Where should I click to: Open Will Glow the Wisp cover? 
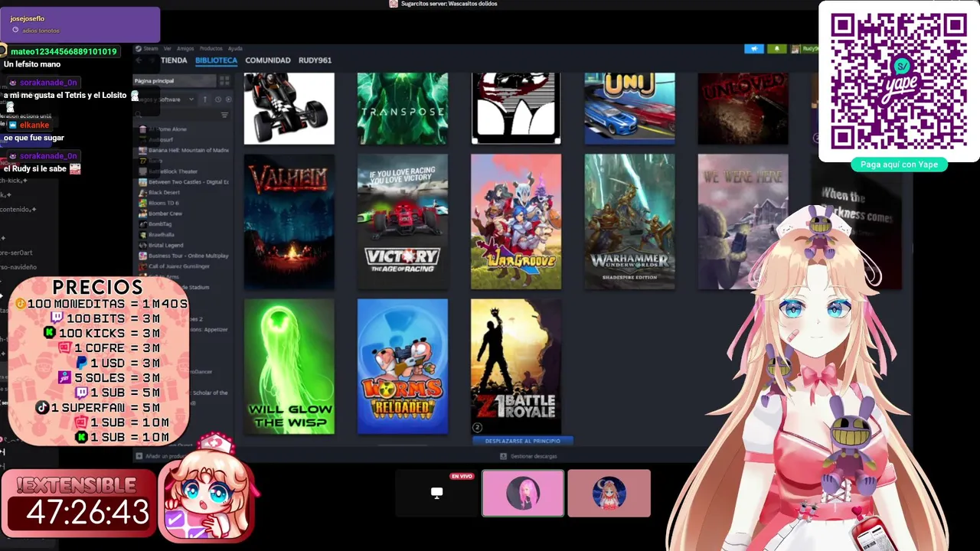[x=289, y=367]
